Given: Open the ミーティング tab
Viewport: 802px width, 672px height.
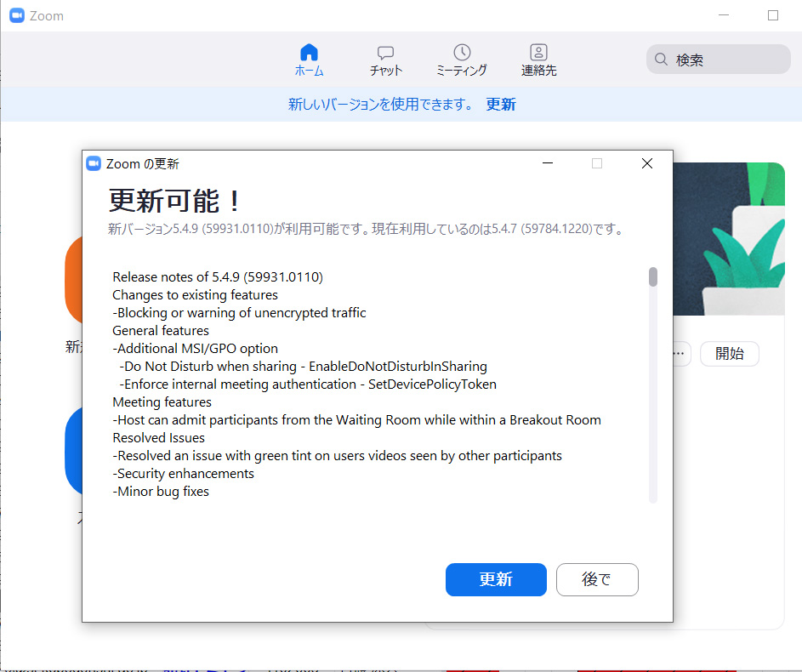Looking at the screenshot, I should pyautogui.click(x=462, y=60).
